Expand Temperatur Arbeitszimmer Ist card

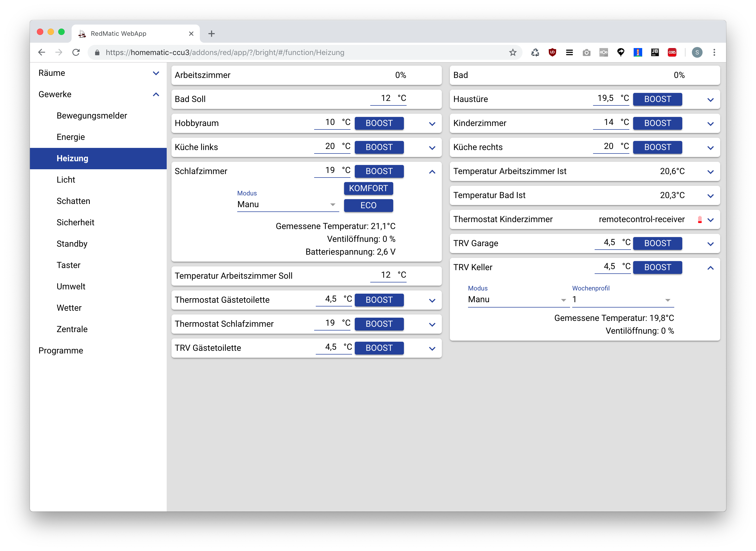tap(711, 172)
